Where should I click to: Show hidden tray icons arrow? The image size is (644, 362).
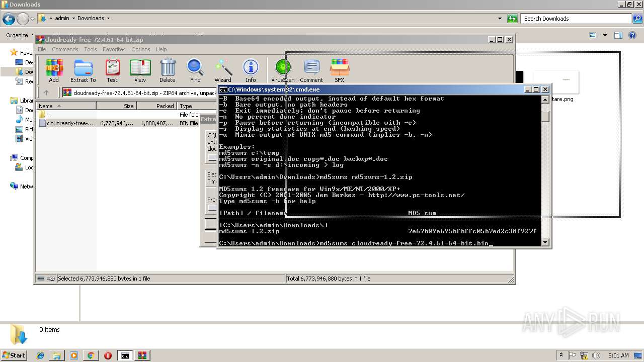[x=561, y=355]
